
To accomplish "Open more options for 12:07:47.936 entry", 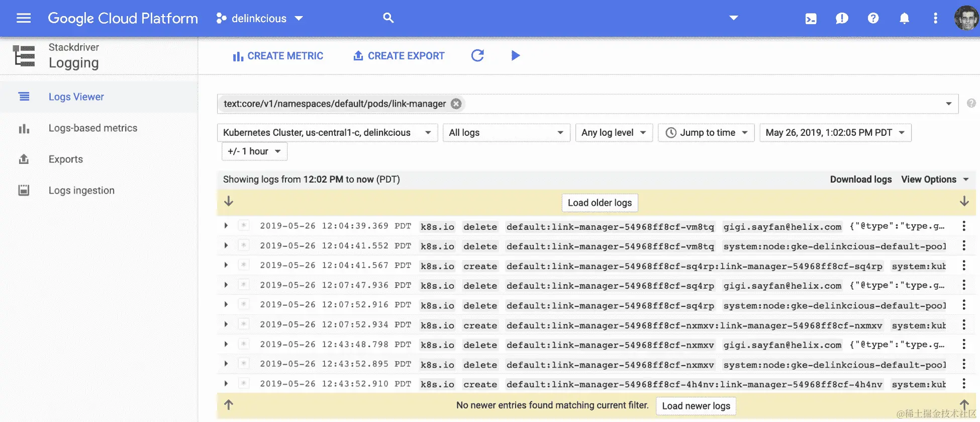I will [964, 285].
